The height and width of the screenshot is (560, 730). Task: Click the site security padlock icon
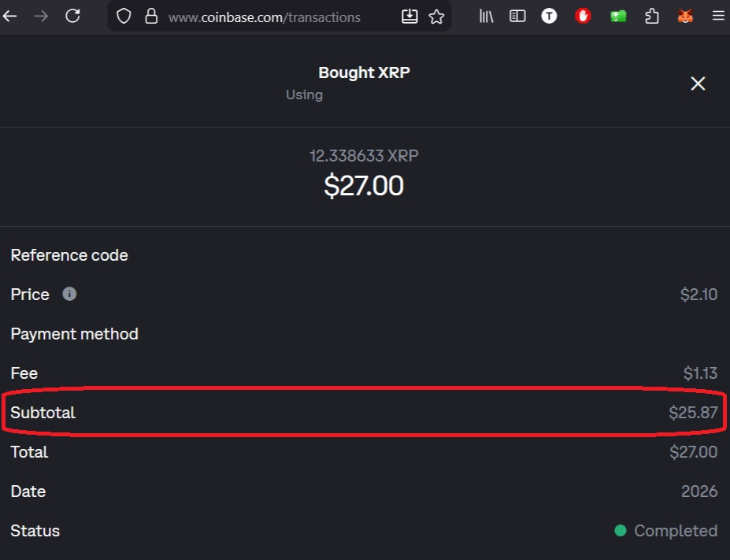coord(151,17)
